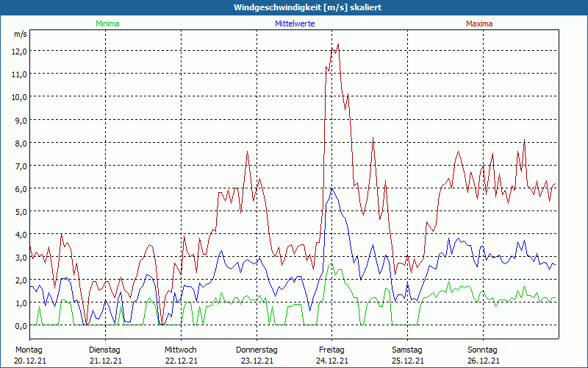Click the green Minima legend label
The height and width of the screenshot is (368, 588).
(x=107, y=24)
